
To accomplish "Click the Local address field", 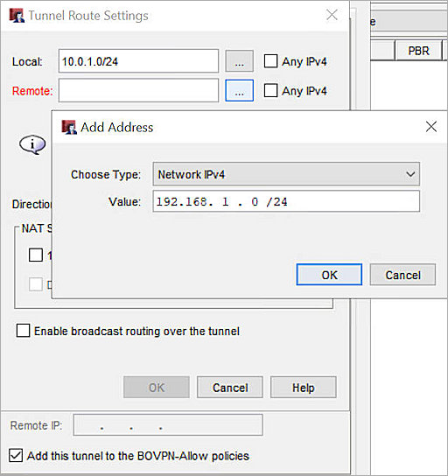I will (138, 61).
